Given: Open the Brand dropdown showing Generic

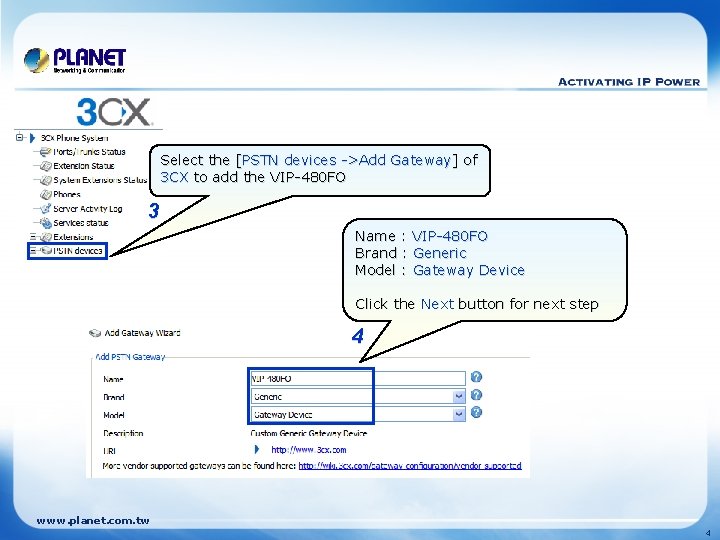Looking at the screenshot, I should (358, 396).
